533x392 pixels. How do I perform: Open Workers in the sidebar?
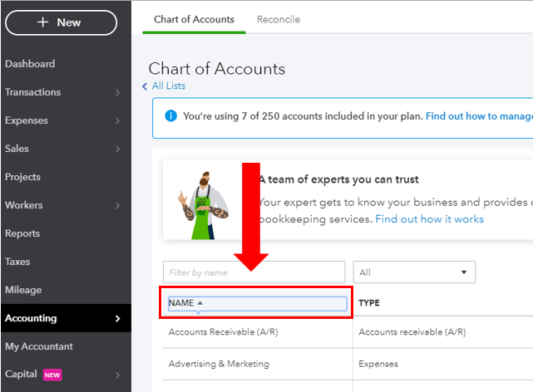pos(23,205)
